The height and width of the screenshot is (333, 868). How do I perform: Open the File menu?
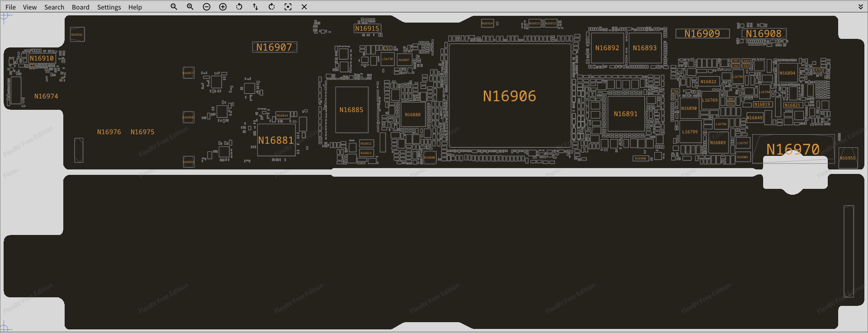(10, 7)
